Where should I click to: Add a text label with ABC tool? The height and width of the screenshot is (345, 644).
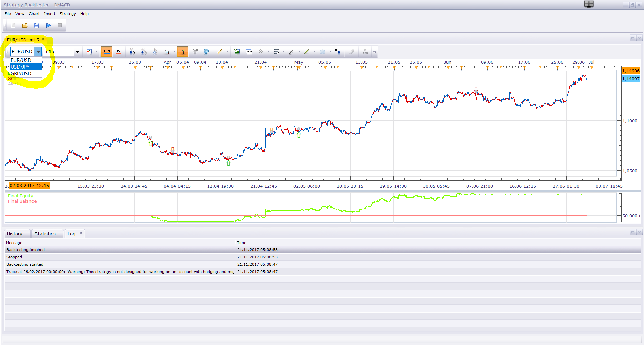click(338, 52)
